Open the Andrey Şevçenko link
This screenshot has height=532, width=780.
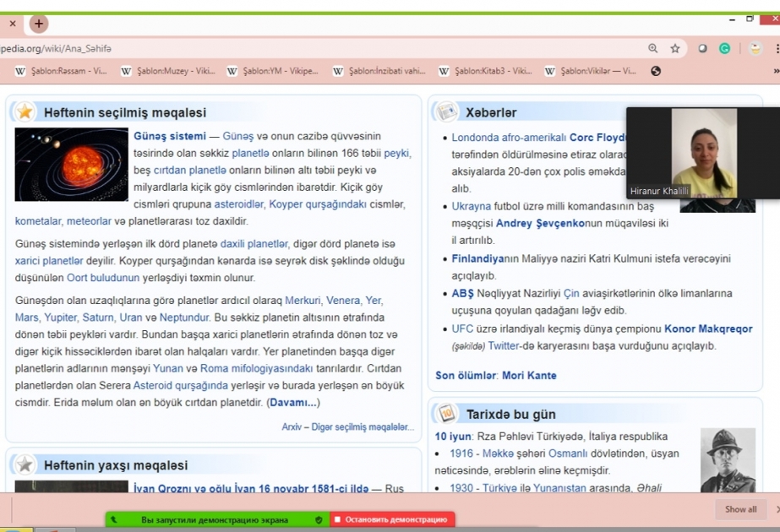pyautogui.click(x=540, y=224)
